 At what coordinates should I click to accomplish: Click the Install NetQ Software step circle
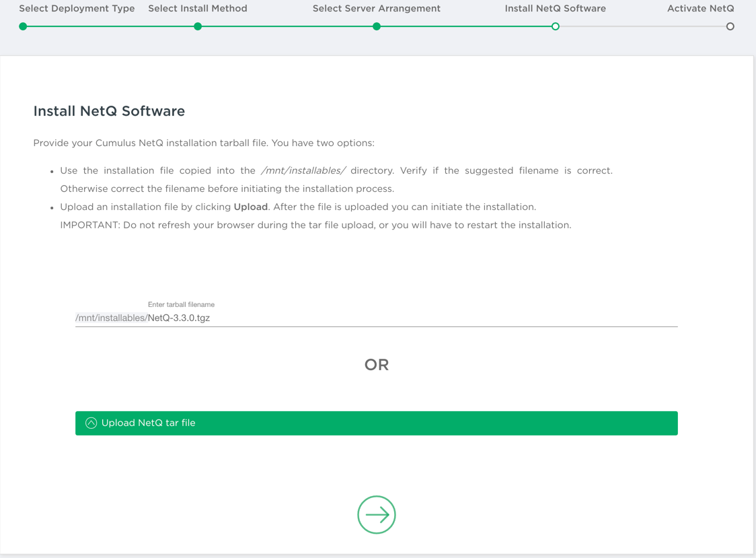click(x=555, y=26)
